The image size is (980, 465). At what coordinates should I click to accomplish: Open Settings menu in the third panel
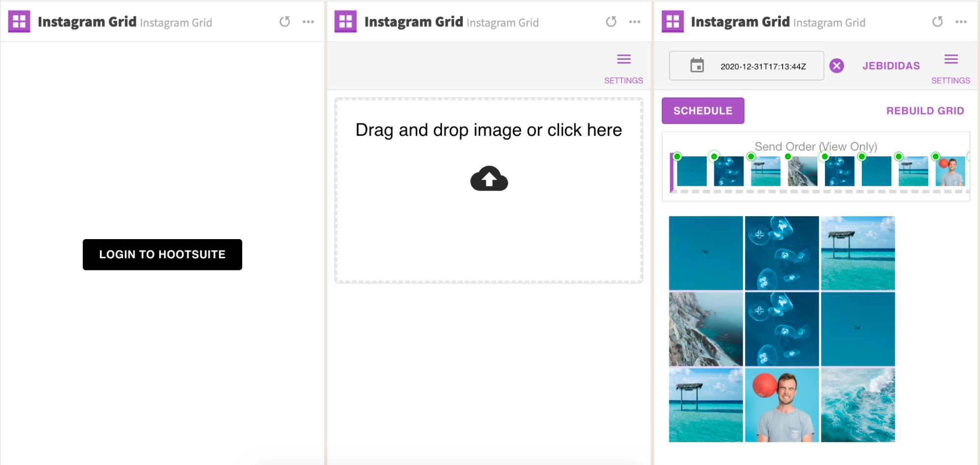[951, 69]
